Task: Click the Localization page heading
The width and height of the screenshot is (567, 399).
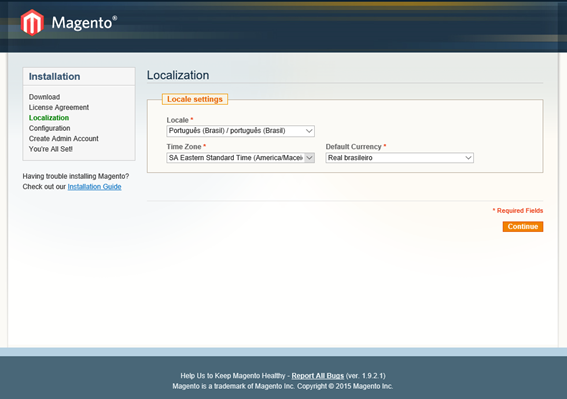Action: tap(178, 75)
